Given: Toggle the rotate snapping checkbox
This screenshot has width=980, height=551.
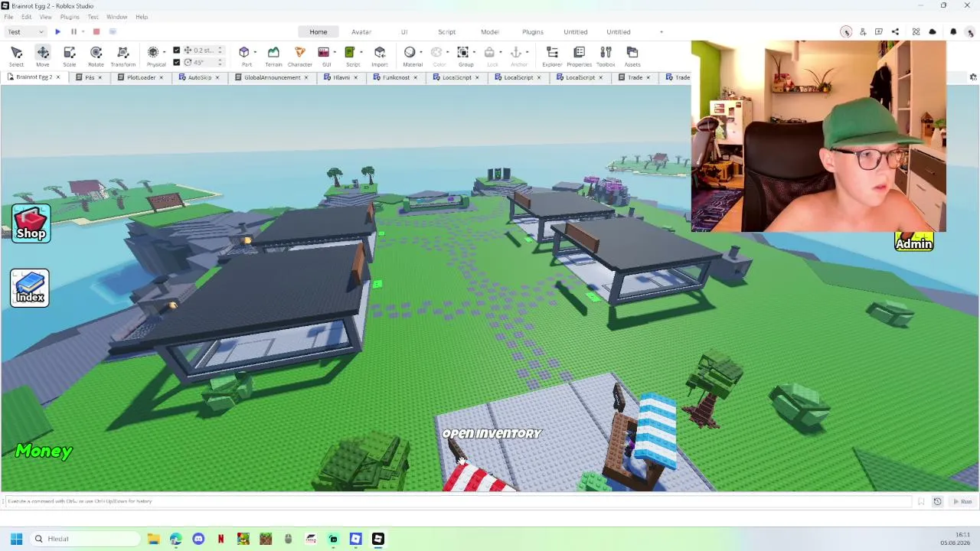Looking at the screenshot, I should tap(177, 62).
